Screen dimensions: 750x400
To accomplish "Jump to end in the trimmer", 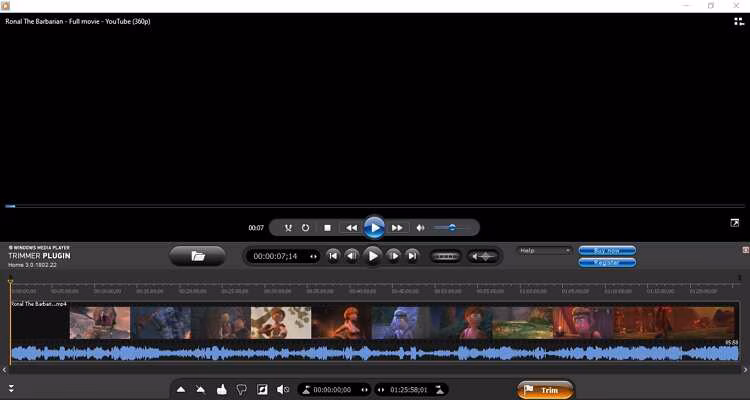I will point(412,256).
